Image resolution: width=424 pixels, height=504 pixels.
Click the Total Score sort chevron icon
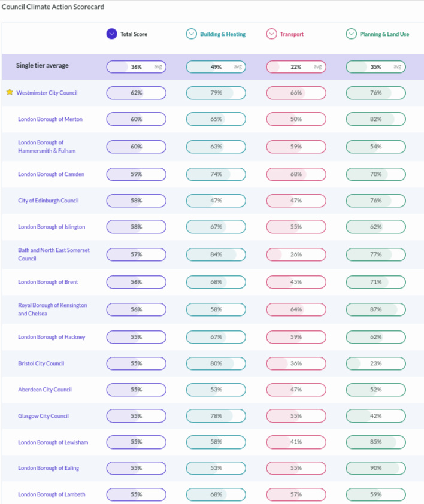(111, 34)
